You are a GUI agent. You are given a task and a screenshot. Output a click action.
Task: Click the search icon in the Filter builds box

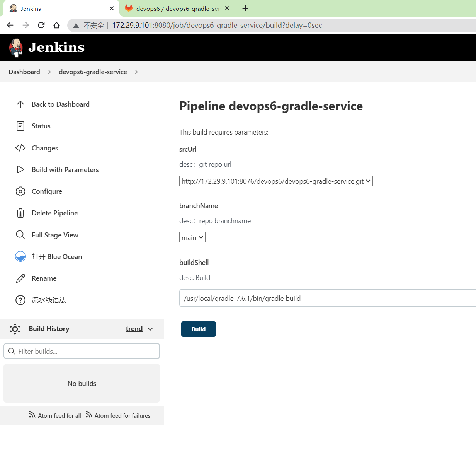12,351
